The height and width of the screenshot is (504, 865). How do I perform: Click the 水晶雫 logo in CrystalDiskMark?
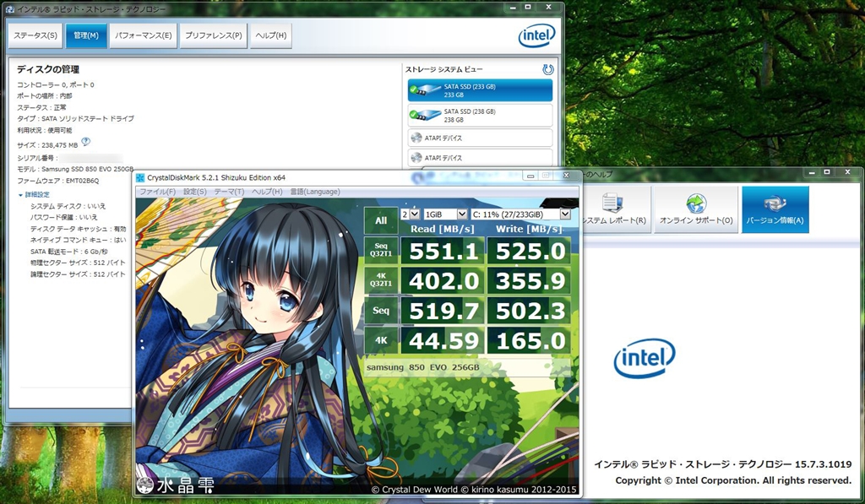tap(176, 485)
